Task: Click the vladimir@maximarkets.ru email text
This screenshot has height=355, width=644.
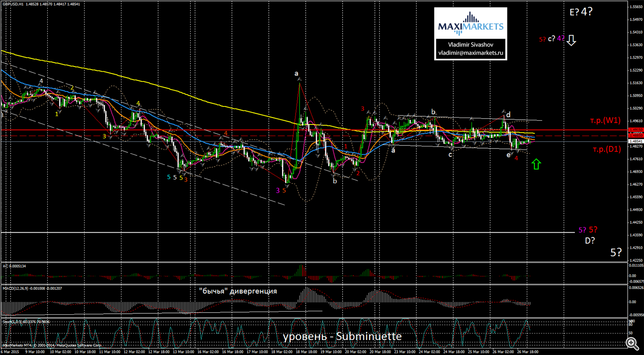Action: coord(471,53)
